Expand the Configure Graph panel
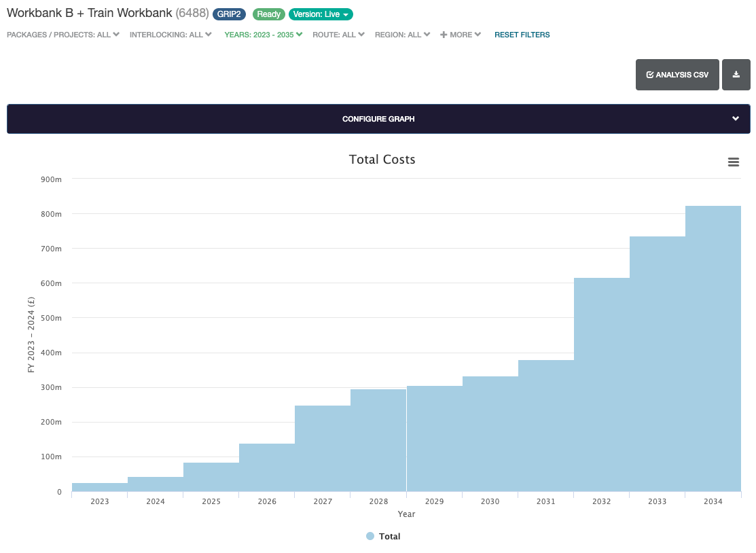Screen dimensions: 756x553 [x=378, y=119]
